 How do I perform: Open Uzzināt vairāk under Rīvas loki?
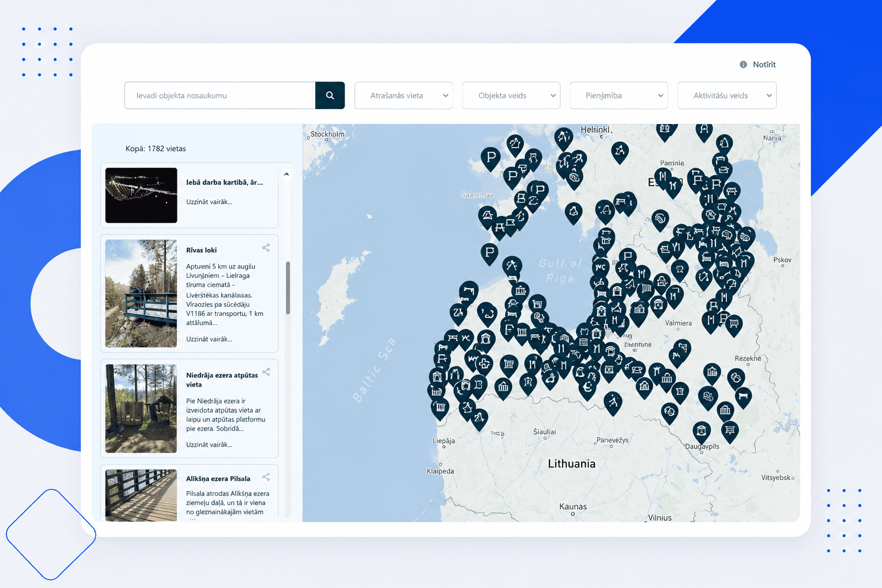tap(209, 339)
